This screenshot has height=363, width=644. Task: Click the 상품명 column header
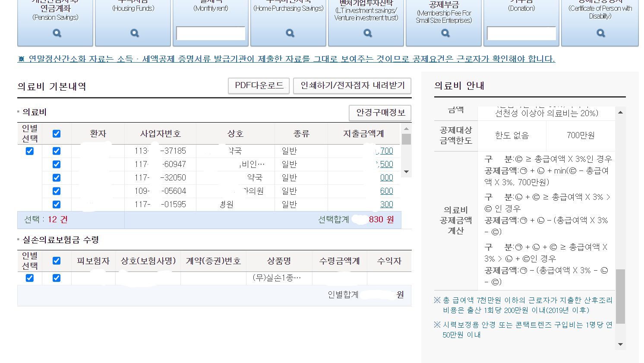tap(279, 261)
